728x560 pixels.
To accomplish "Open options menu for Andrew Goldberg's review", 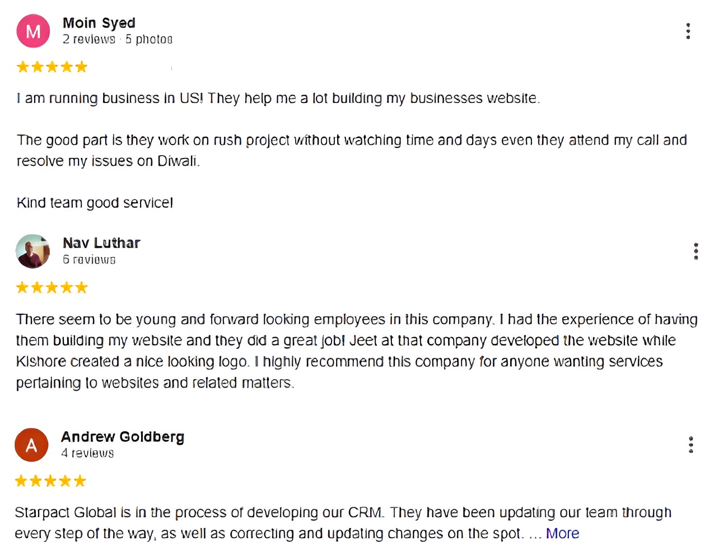I will (x=691, y=445).
